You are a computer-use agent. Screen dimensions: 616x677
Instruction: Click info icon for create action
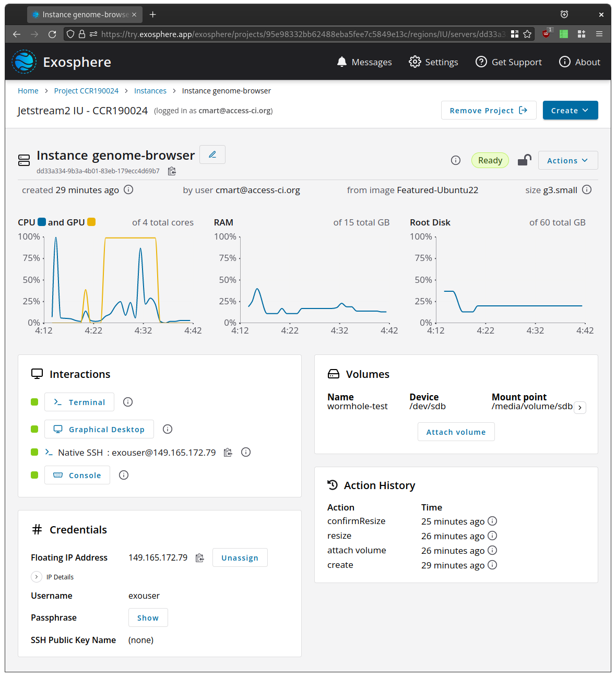pos(492,565)
